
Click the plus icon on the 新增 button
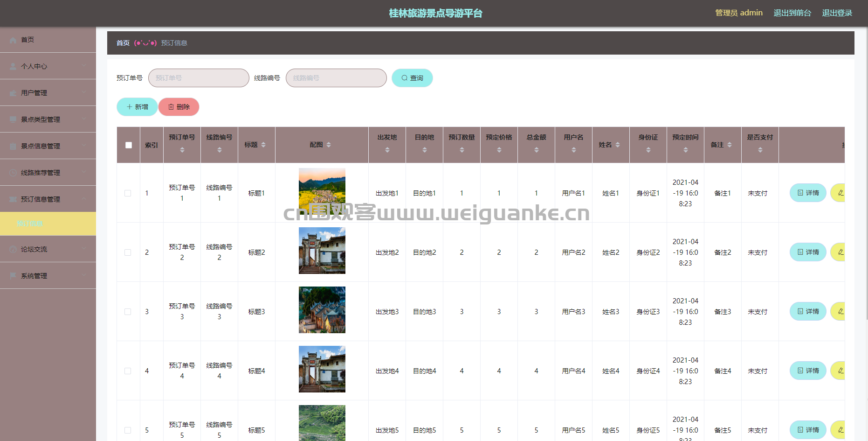(x=130, y=107)
